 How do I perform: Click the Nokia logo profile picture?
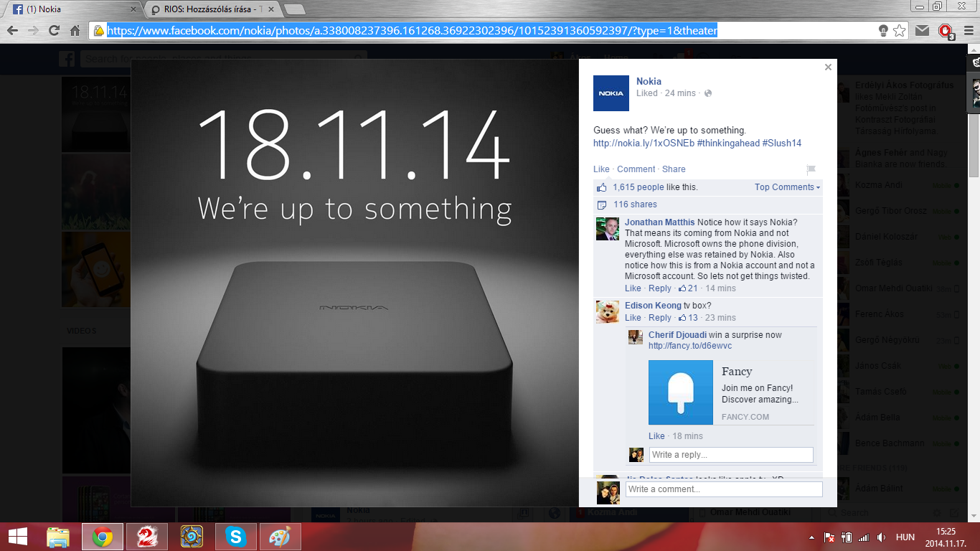pos(611,93)
